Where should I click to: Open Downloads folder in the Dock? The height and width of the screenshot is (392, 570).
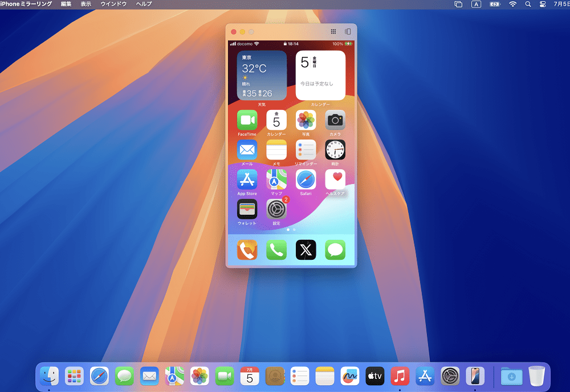click(511, 376)
